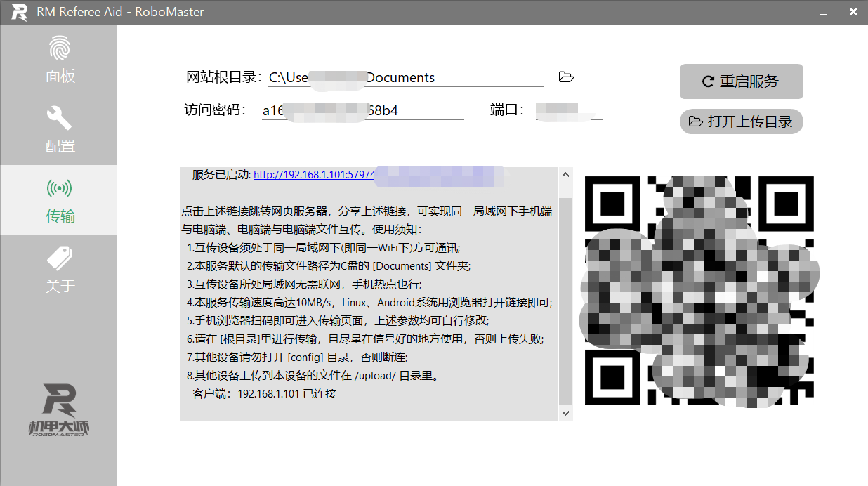Click the '客户端：192.168.1.101 已连接' status line
The height and width of the screenshot is (486, 868).
265,393
